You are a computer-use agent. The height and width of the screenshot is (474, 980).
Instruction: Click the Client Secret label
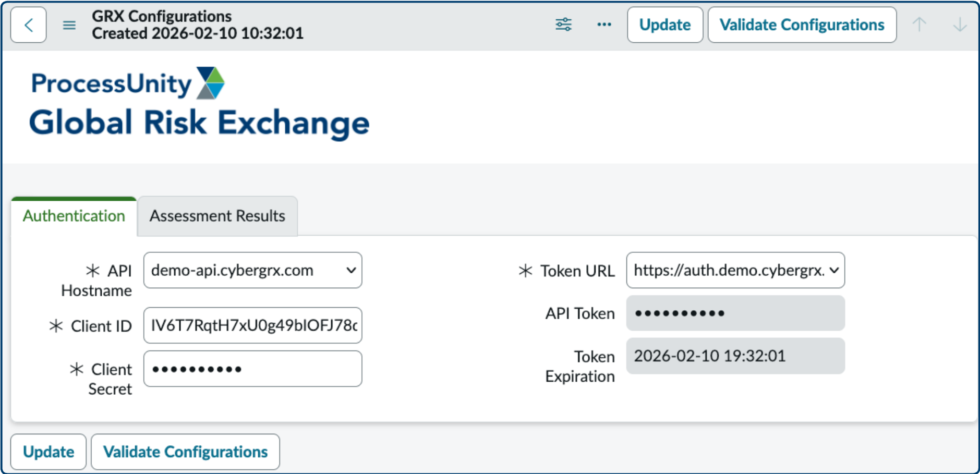(x=101, y=379)
